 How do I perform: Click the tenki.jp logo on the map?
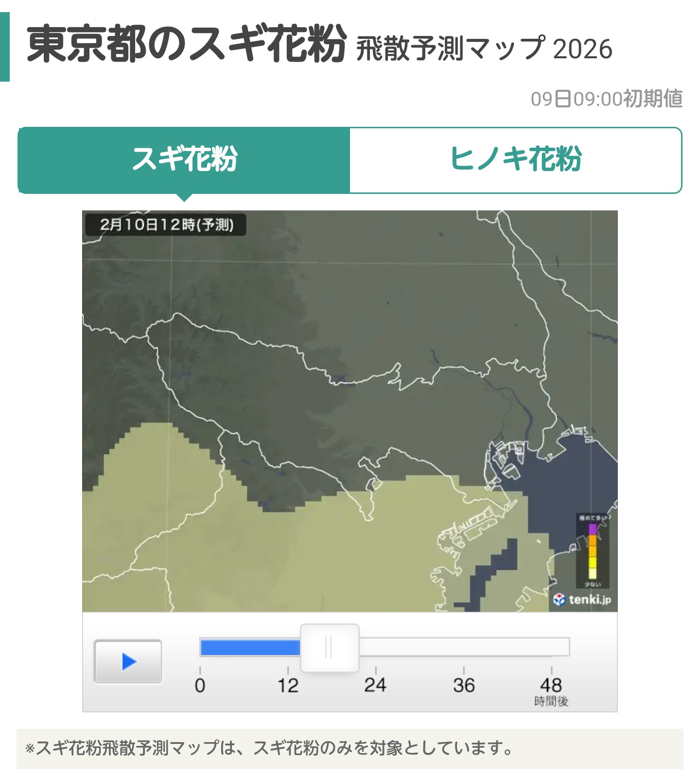click(582, 599)
